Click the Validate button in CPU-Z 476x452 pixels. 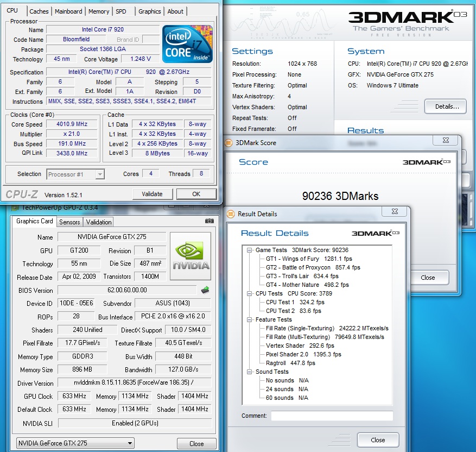[153, 194]
